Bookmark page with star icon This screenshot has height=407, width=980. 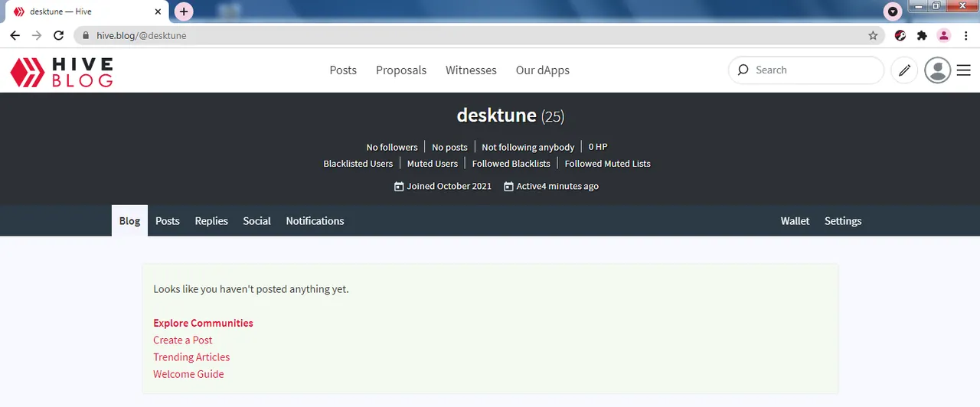click(873, 35)
